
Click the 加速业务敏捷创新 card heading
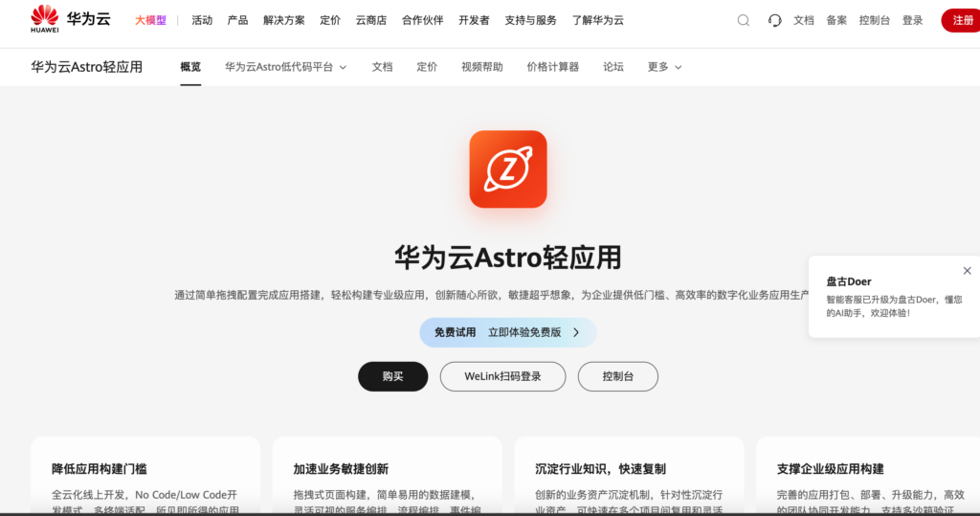342,469
